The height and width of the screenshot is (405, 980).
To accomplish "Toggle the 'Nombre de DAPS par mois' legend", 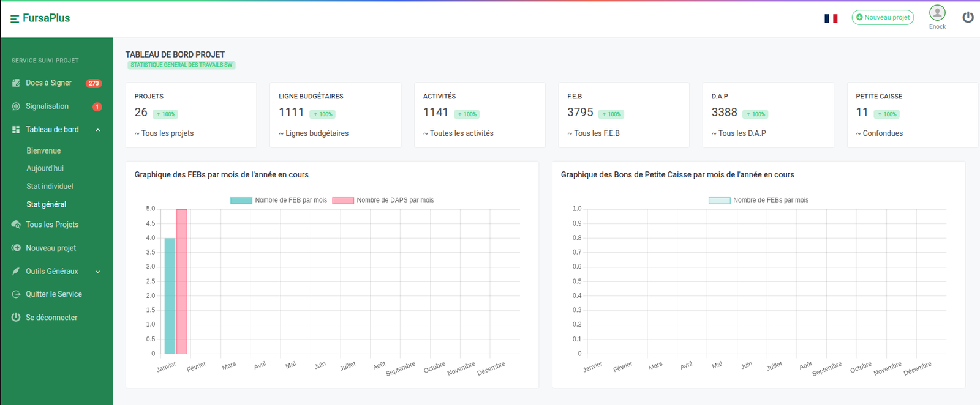I will (383, 200).
